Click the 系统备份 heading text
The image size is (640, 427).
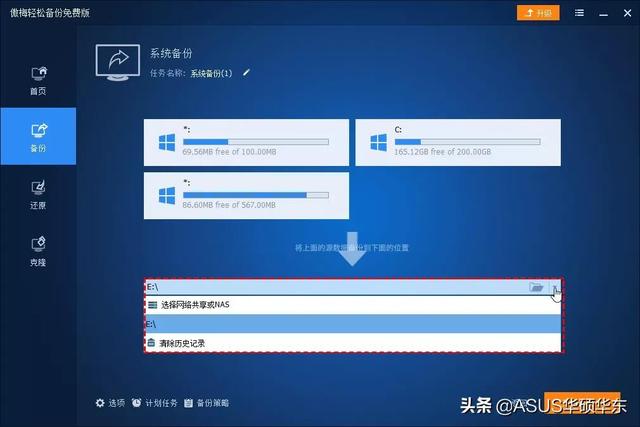171,53
